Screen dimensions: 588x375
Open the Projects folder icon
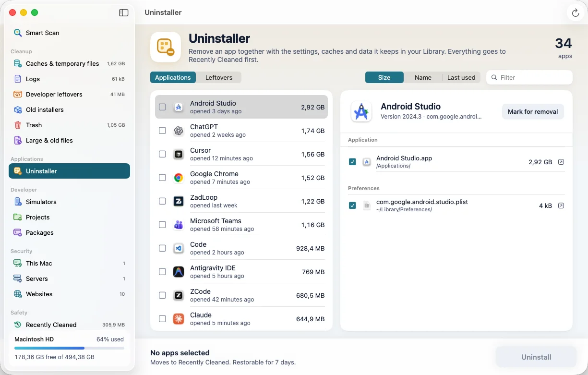point(18,217)
